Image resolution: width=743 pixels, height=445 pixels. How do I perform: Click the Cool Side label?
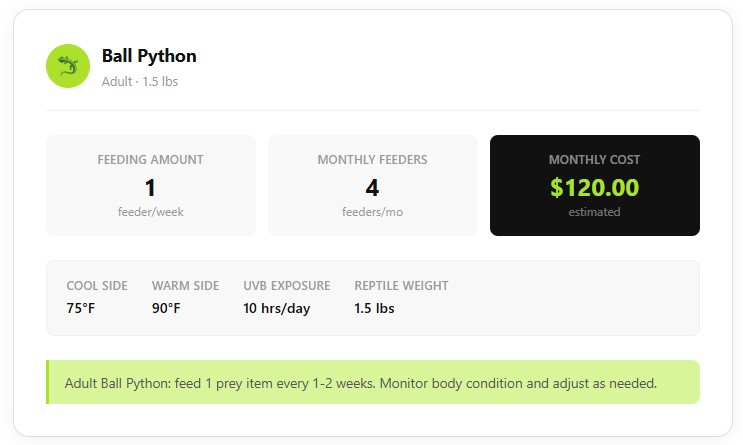point(97,286)
